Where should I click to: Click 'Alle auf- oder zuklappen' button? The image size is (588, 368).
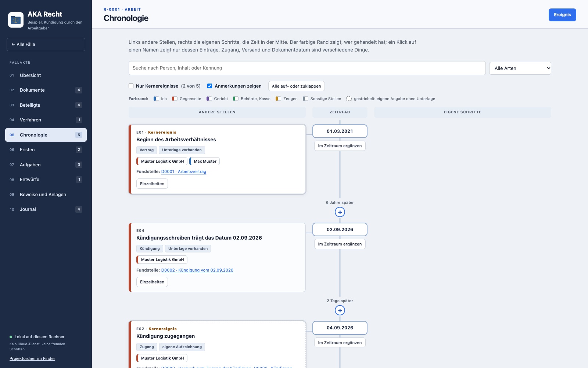click(x=297, y=86)
